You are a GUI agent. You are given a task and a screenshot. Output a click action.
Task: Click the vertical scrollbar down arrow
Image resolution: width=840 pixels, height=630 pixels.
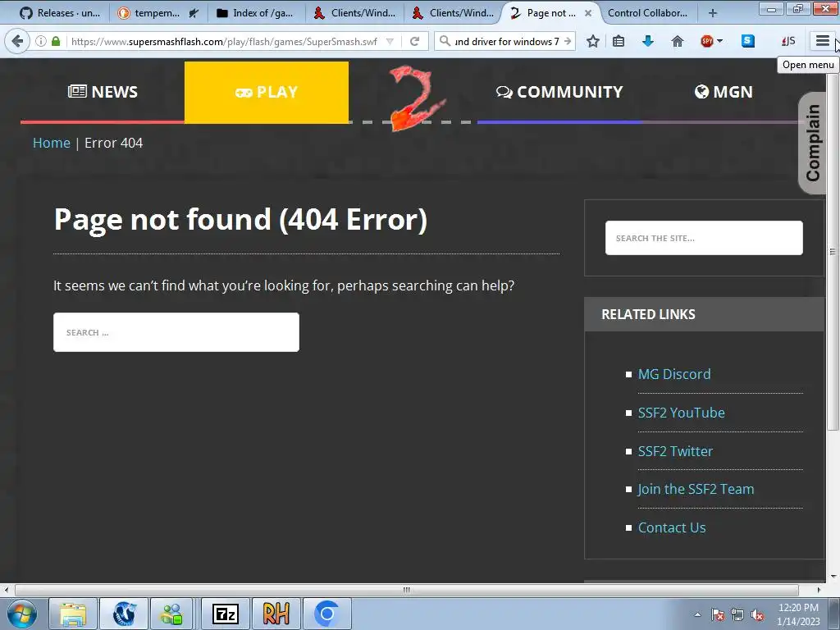point(833,577)
